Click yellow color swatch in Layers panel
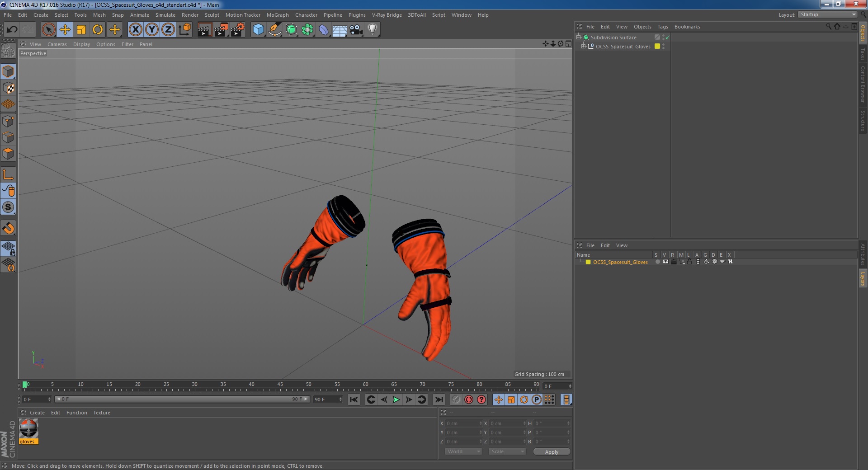The height and width of the screenshot is (470, 868). (588, 262)
